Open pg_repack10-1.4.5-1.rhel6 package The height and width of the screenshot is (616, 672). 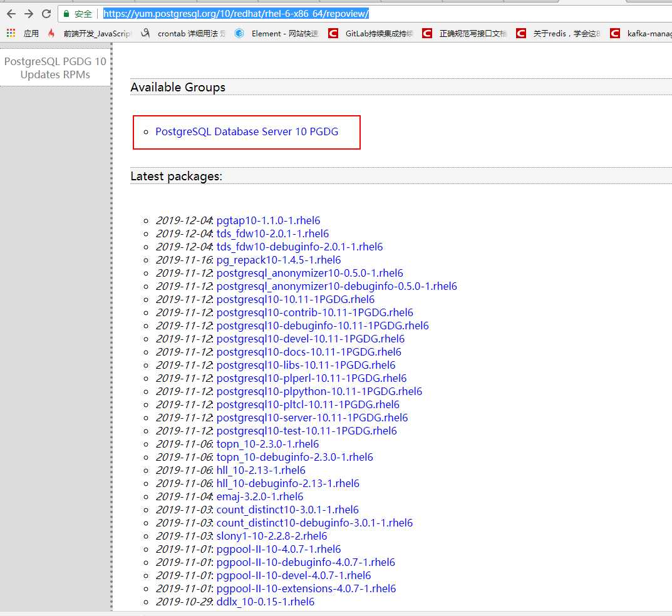tap(279, 260)
